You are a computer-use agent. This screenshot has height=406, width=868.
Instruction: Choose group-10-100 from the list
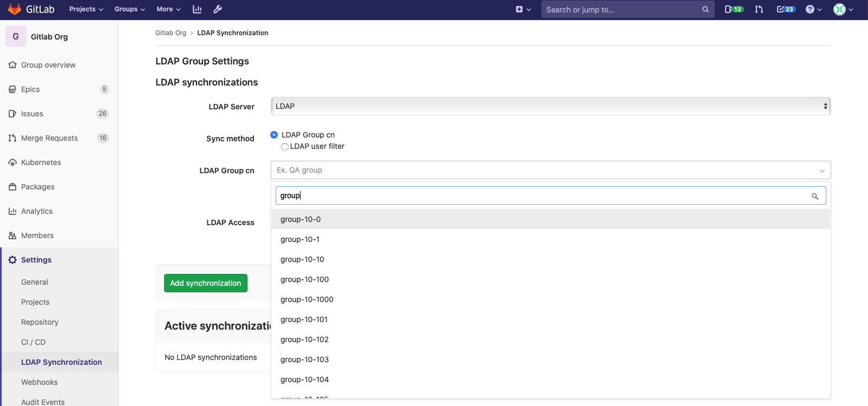pos(305,279)
